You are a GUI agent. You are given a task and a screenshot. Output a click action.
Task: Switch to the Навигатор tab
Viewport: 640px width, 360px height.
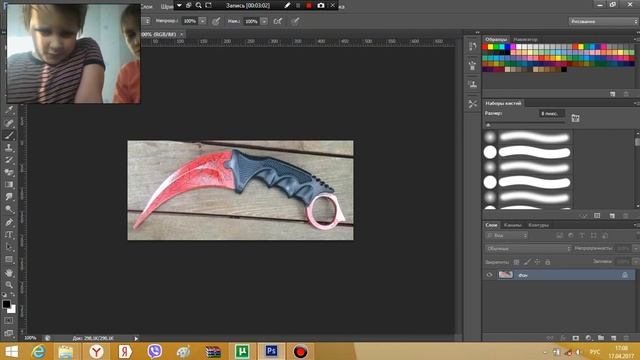click(525, 39)
